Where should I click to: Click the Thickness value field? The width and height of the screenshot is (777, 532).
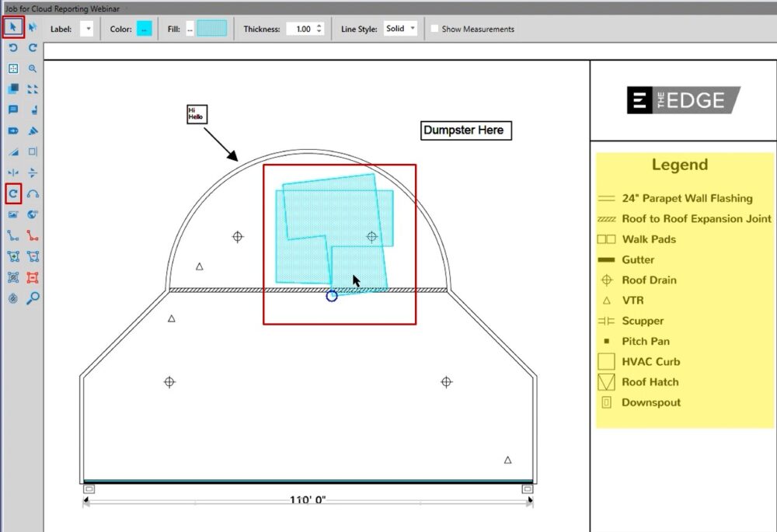coord(300,29)
